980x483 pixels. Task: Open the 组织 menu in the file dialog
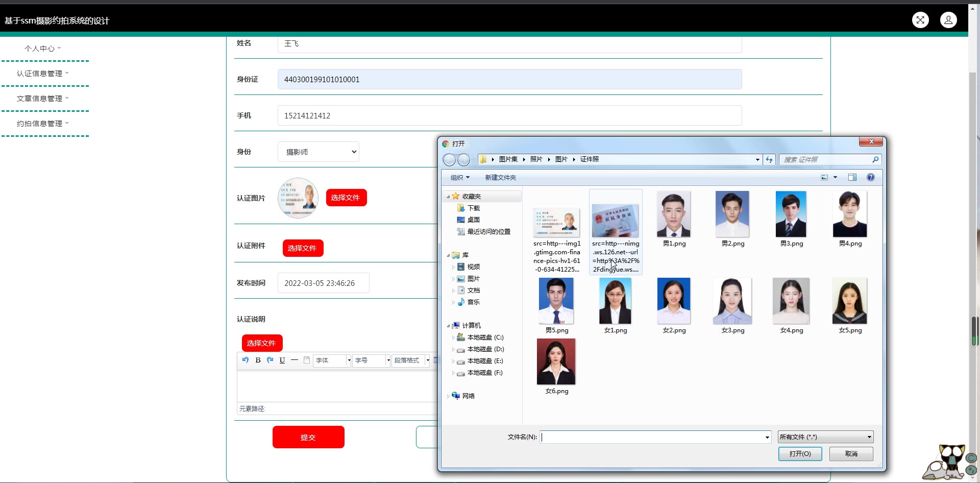coord(460,177)
